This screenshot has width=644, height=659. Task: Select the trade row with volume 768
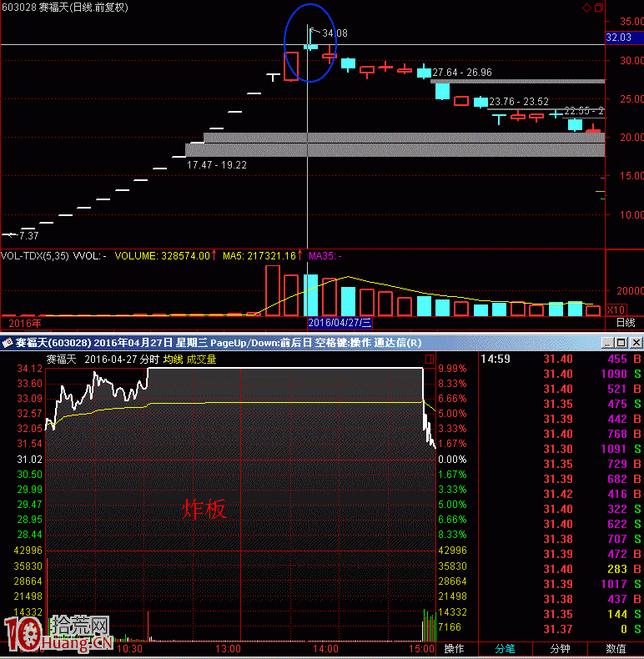point(561,434)
